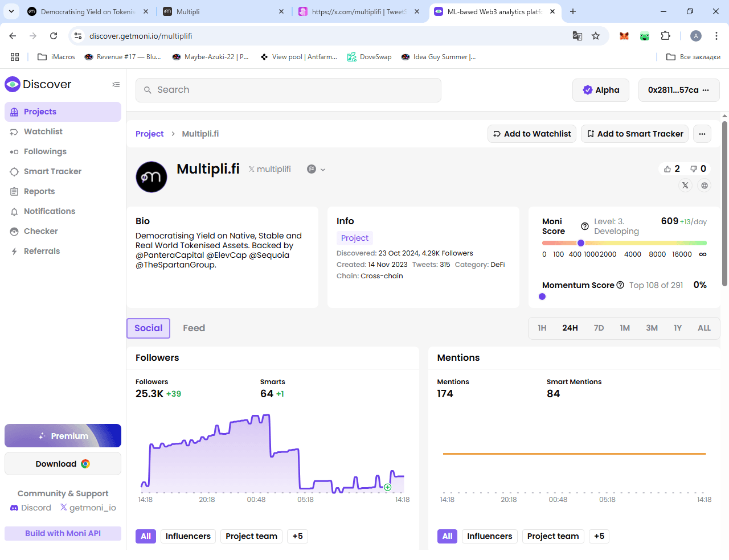The width and height of the screenshot is (729, 560).
Task: Open the browser extensions puzzle icon
Action: pyautogui.click(x=665, y=36)
